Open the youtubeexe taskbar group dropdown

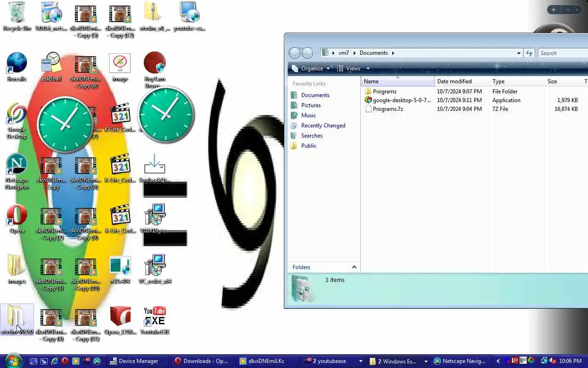coord(361,361)
